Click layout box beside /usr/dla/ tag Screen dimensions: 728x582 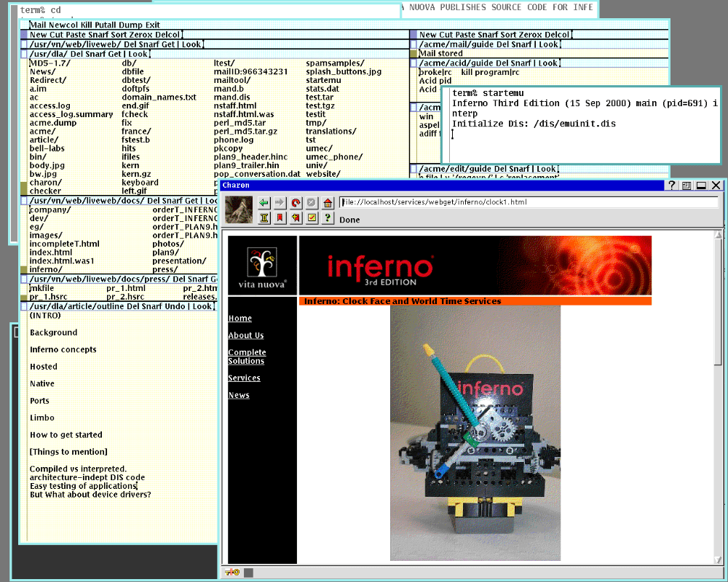(x=24, y=54)
